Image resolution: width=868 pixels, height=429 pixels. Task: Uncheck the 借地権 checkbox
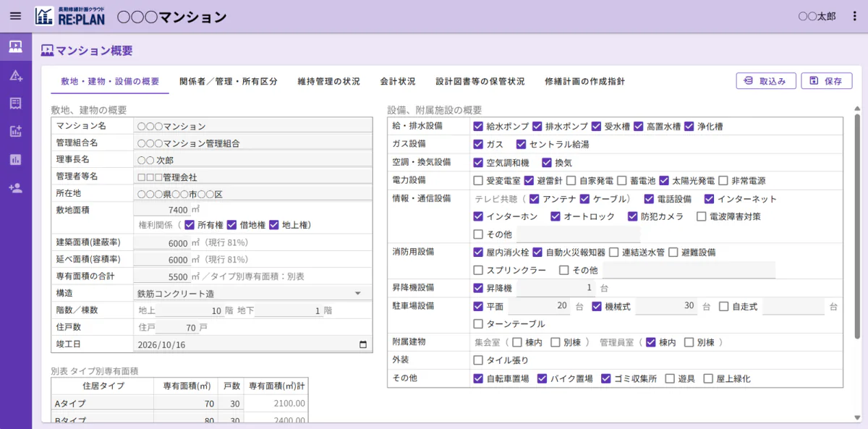click(232, 225)
